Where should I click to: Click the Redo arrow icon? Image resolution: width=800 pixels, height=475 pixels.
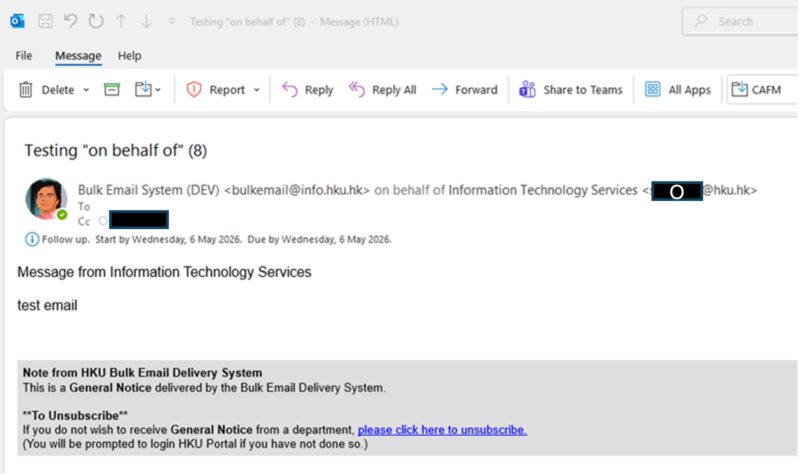click(96, 21)
